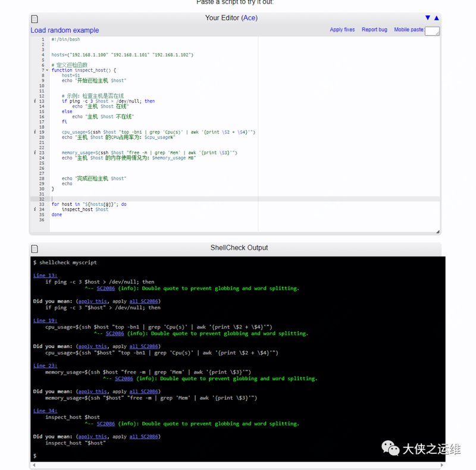Click the up arrow in editor header

436,18
